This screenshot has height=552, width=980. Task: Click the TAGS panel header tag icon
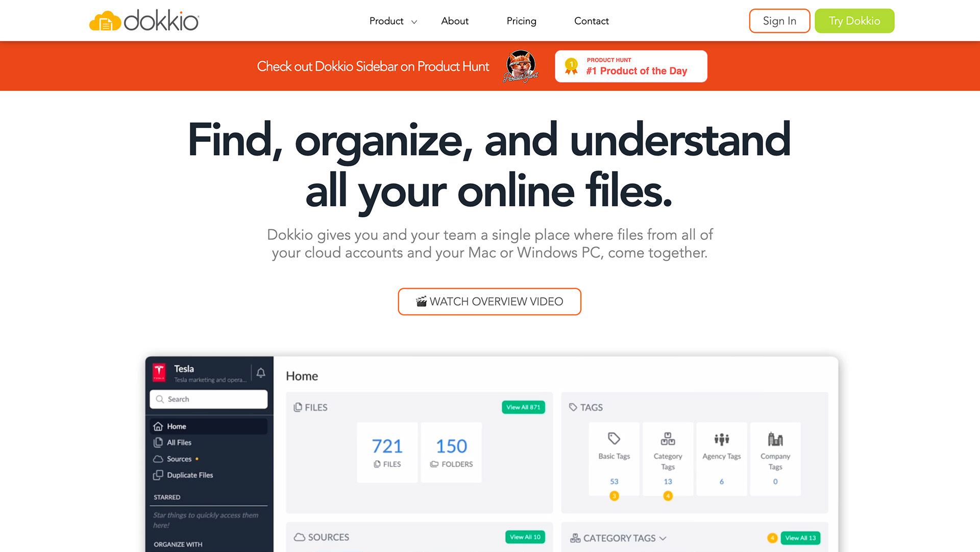coord(573,407)
